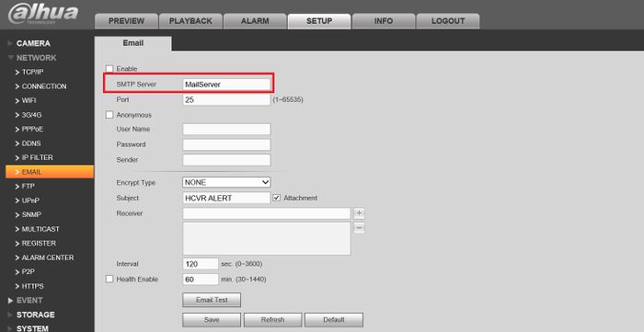The image size is (644, 332).
Task: Click the Email Test button
Action: [212, 300]
